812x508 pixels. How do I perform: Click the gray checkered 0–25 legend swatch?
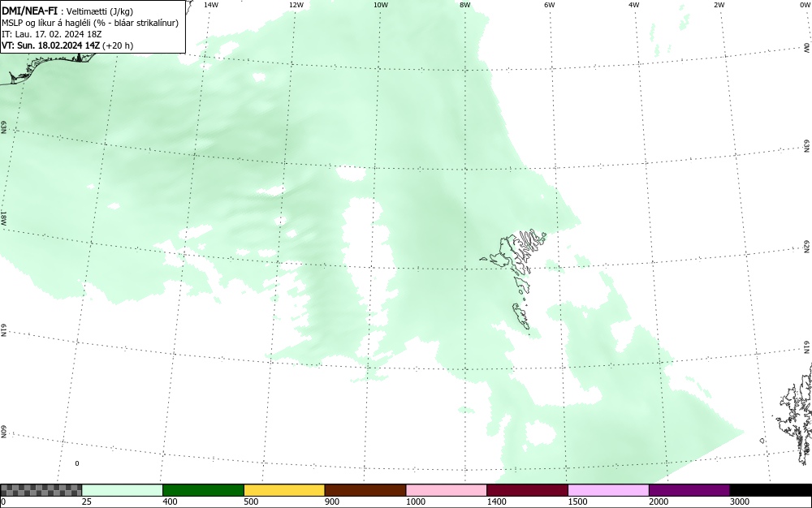(x=41, y=490)
